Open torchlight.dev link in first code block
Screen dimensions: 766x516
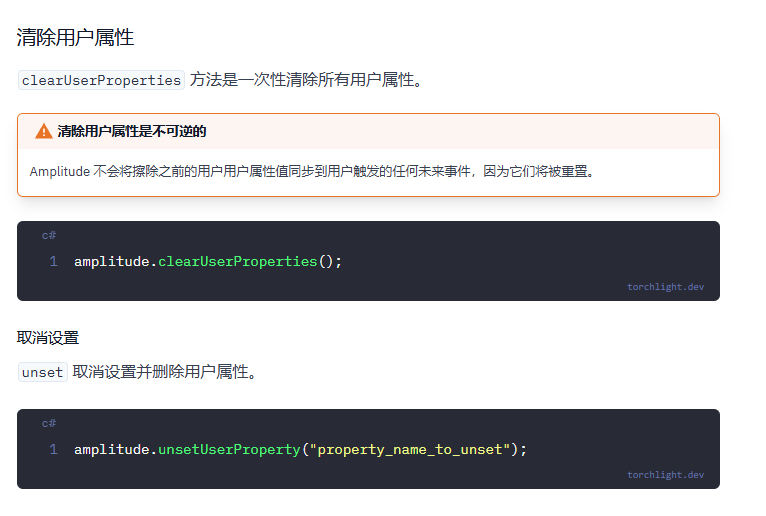665,287
